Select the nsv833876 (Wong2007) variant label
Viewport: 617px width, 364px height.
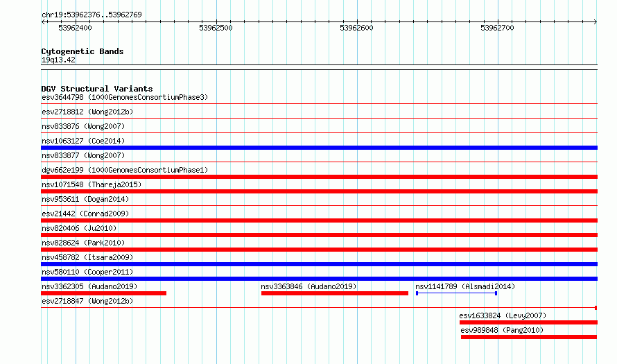click(x=83, y=126)
